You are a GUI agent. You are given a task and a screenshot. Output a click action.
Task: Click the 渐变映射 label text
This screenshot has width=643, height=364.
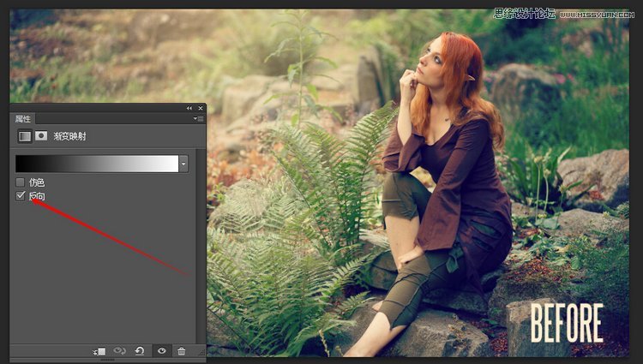click(68, 136)
